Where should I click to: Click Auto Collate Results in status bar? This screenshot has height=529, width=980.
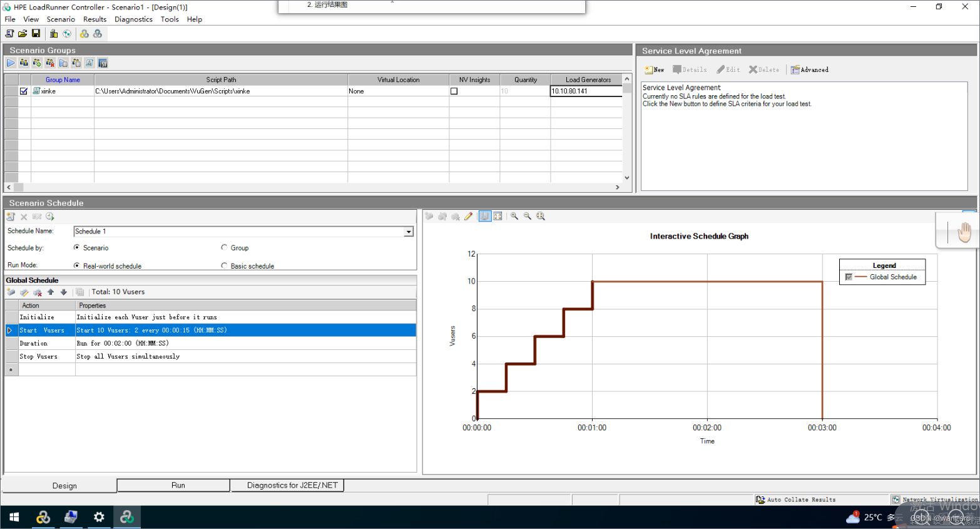coord(796,500)
